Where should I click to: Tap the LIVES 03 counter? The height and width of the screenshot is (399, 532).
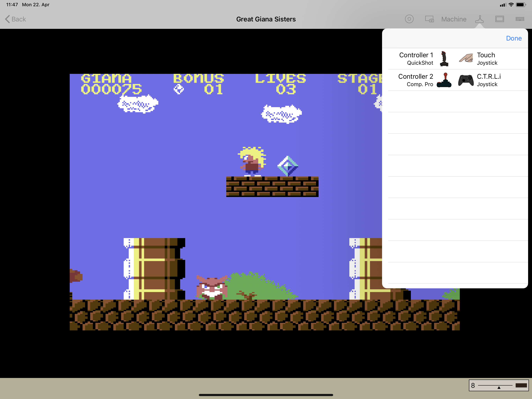(280, 84)
